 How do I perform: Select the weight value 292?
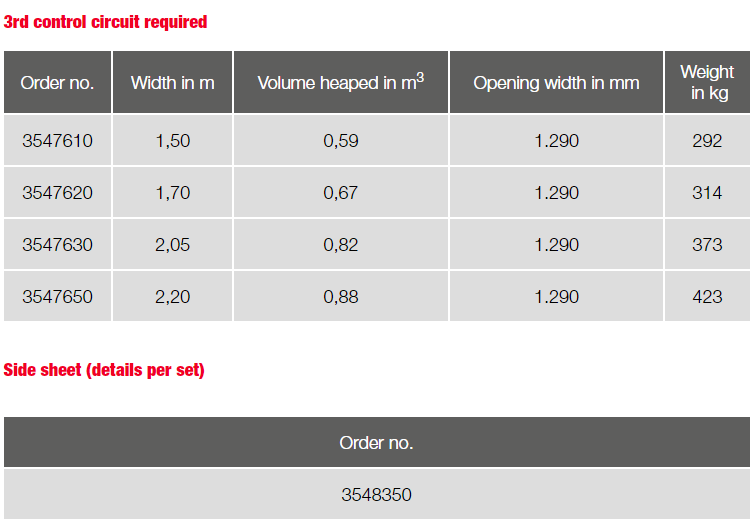coord(707,141)
